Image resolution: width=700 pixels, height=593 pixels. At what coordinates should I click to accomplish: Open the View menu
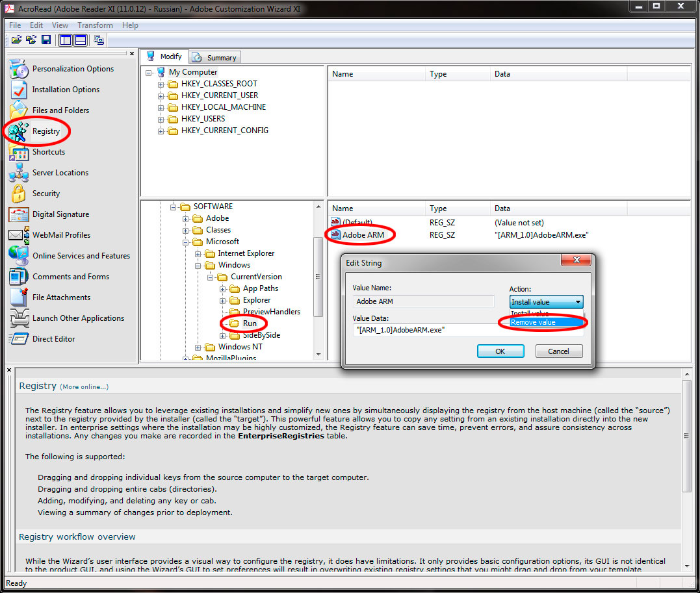tap(60, 25)
